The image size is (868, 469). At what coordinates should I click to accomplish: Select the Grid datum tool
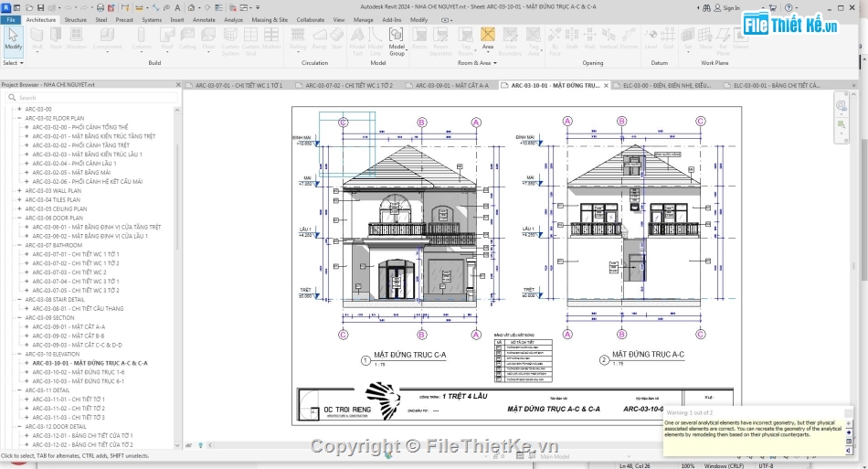point(668,38)
